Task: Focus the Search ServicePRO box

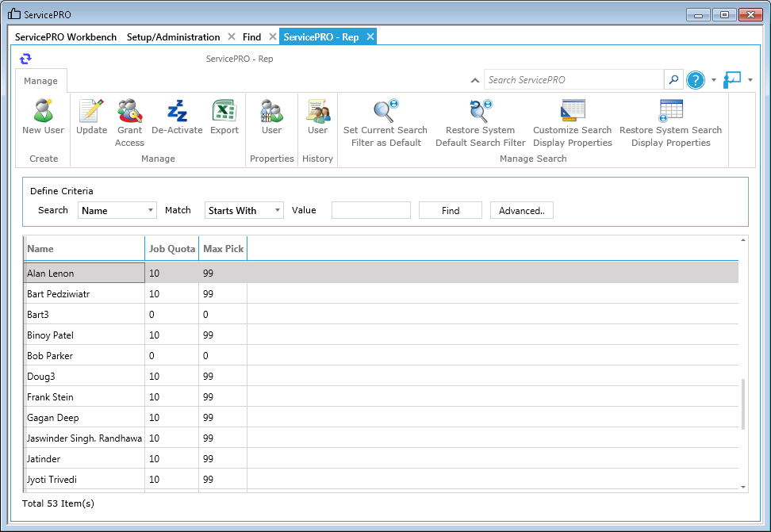Action: tap(573, 79)
